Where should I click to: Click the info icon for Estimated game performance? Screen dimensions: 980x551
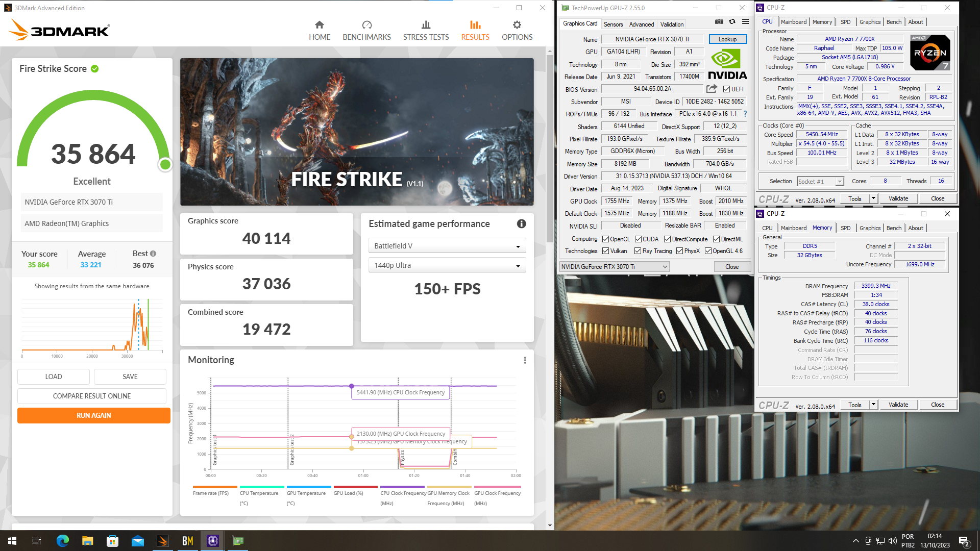click(521, 223)
